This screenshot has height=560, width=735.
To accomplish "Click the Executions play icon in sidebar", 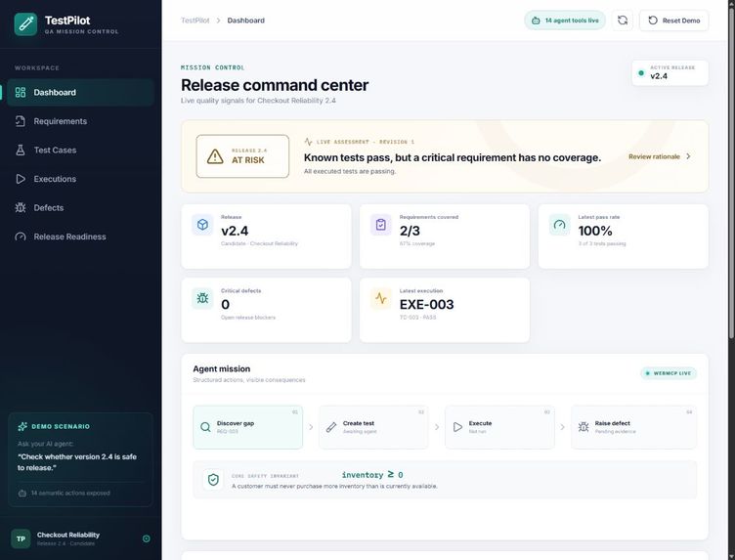I will (x=21, y=179).
